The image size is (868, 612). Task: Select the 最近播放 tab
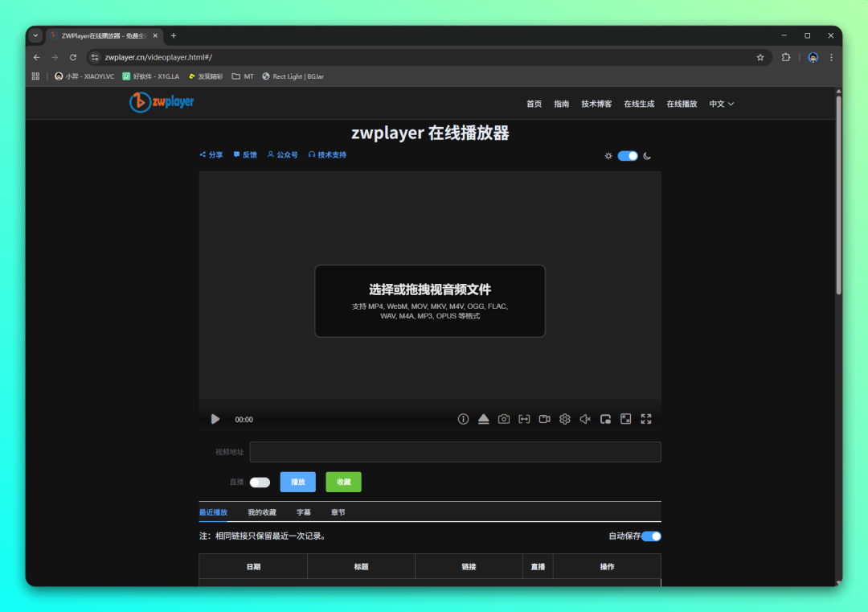click(x=213, y=512)
